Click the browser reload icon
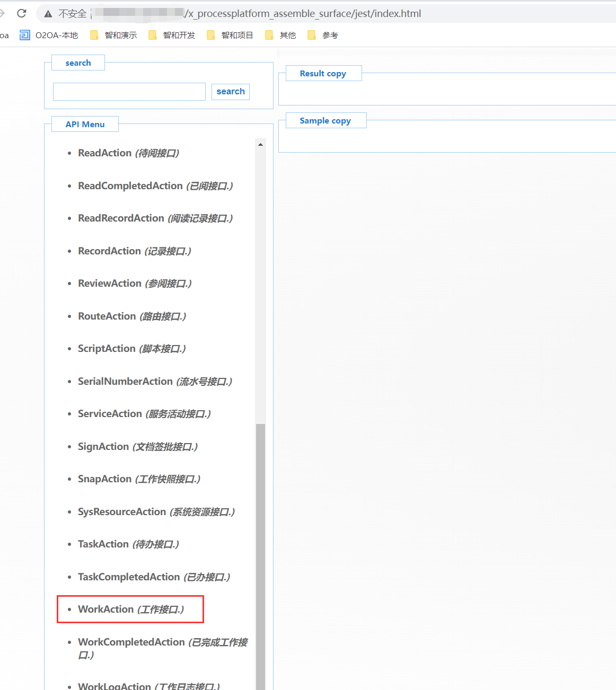Viewport: 616px width, 690px height. tap(22, 13)
